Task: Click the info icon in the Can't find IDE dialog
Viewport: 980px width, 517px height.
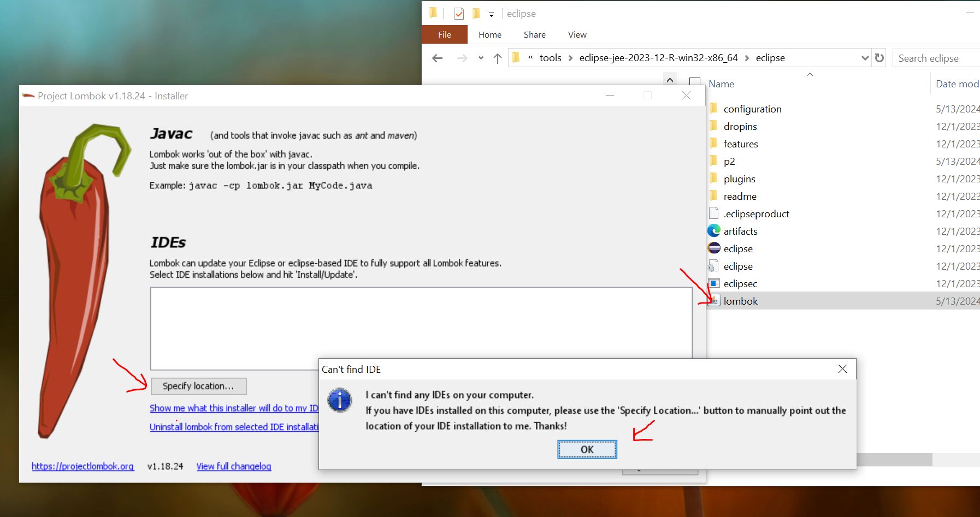Action: (x=339, y=400)
